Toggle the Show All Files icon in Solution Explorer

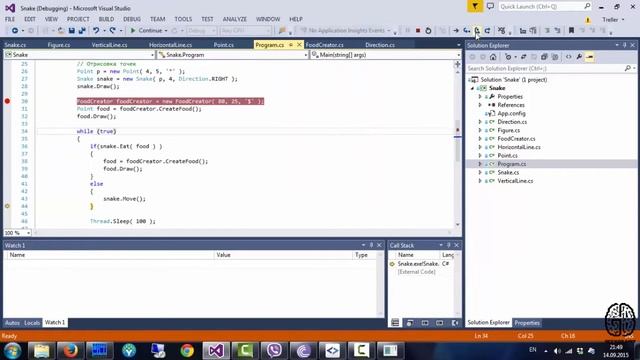tap(555, 57)
